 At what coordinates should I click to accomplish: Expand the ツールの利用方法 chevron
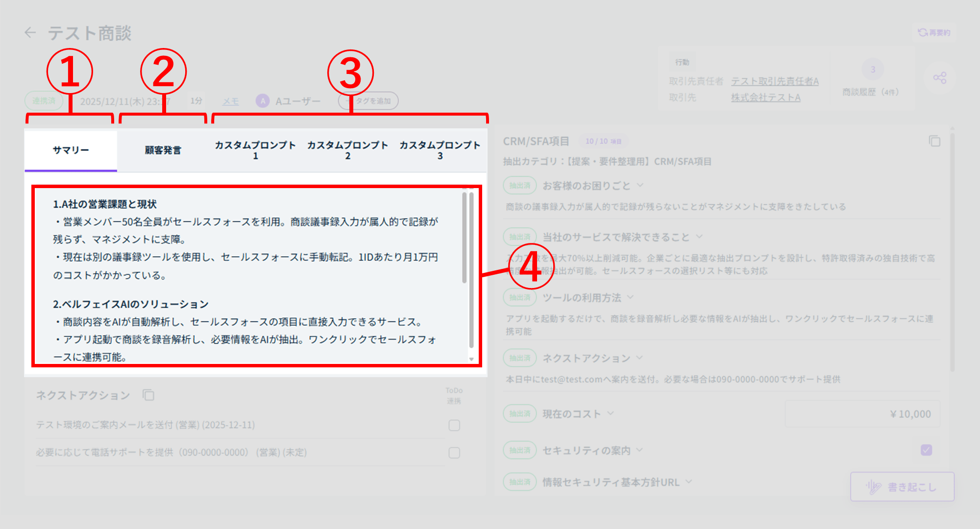[x=630, y=297]
